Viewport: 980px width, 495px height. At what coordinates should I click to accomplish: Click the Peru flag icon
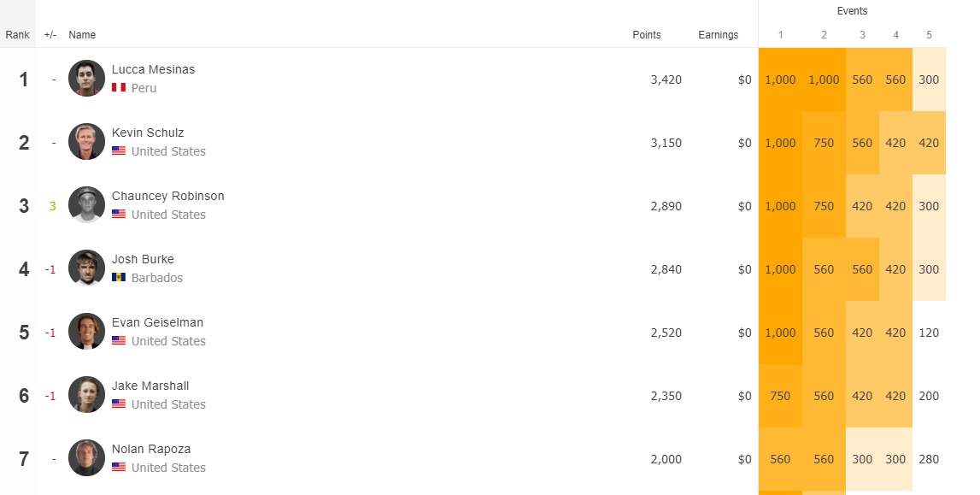point(119,87)
